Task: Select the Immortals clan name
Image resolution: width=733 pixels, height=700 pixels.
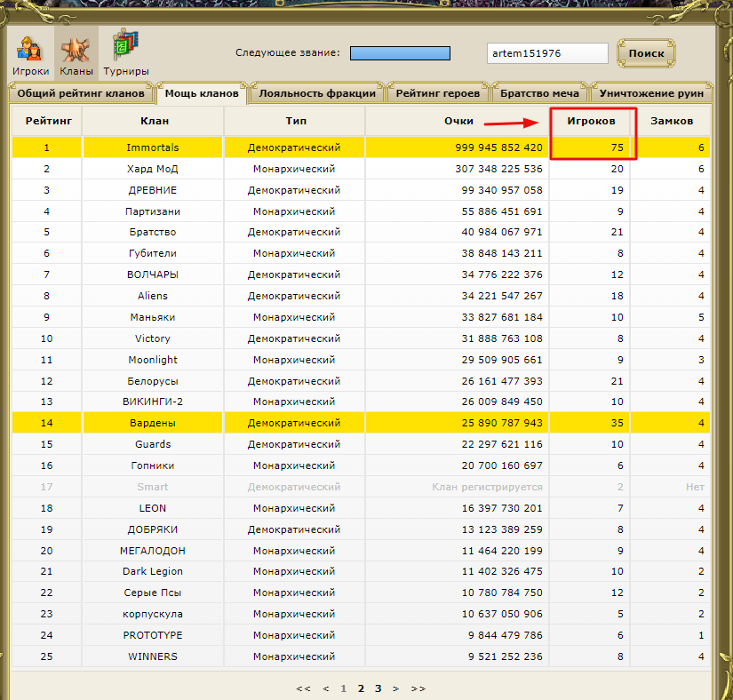Action: click(153, 147)
